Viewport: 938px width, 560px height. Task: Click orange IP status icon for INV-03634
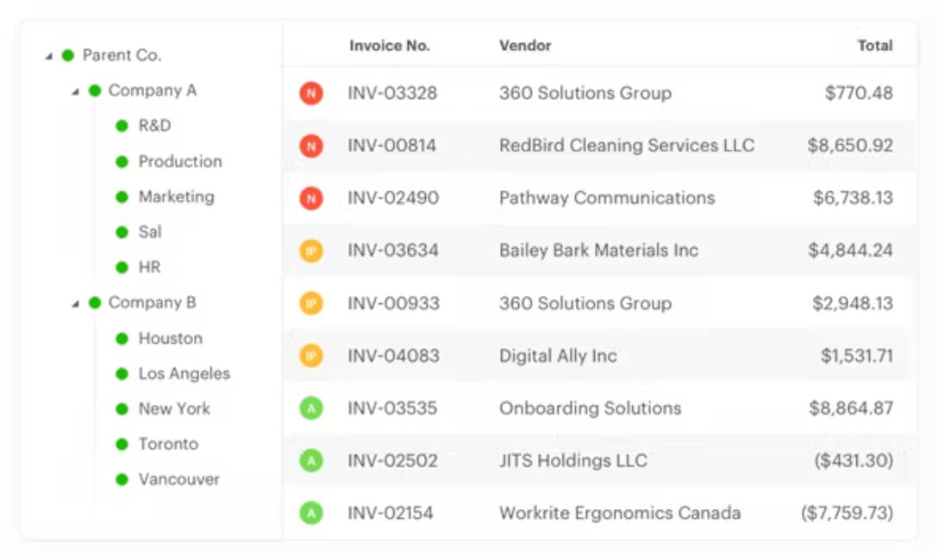coord(311,251)
